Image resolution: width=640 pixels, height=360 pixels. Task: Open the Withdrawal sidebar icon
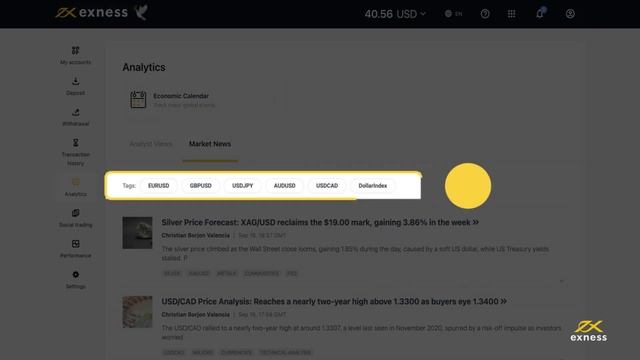(76, 112)
